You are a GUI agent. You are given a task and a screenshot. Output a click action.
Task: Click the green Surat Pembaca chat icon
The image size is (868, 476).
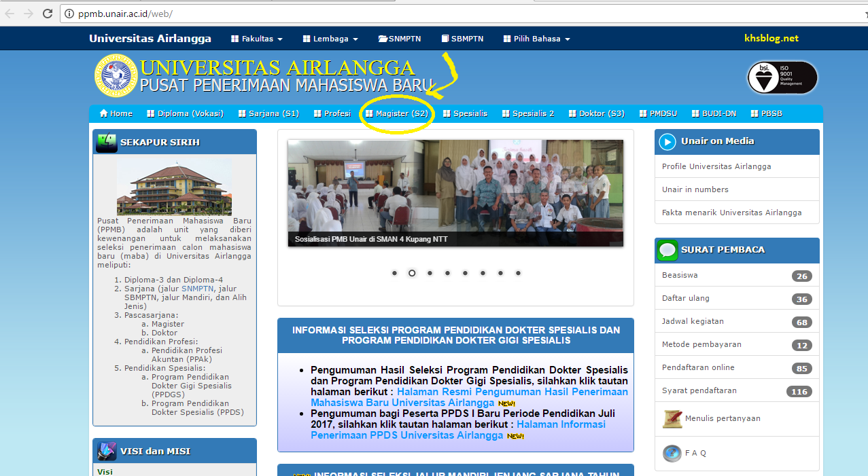click(667, 250)
